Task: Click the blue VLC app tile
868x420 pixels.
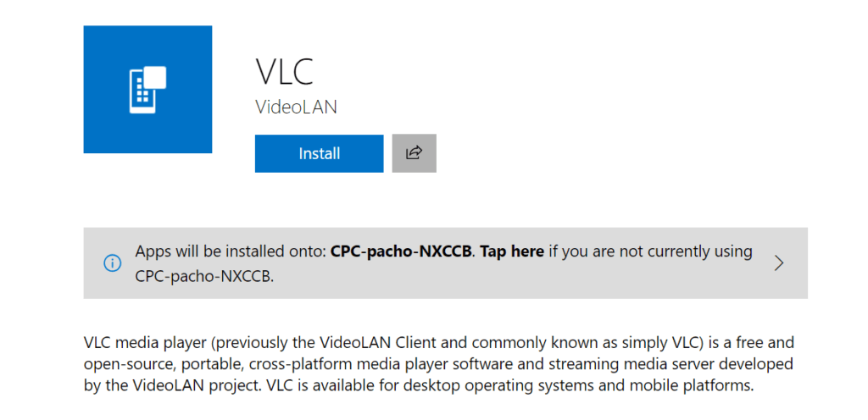Action: pyautogui.click(x=147, y=89)
